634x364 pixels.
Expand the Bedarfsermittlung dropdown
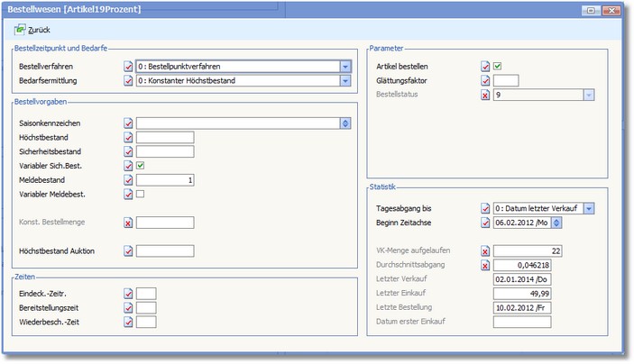click(x=345, y=80)
